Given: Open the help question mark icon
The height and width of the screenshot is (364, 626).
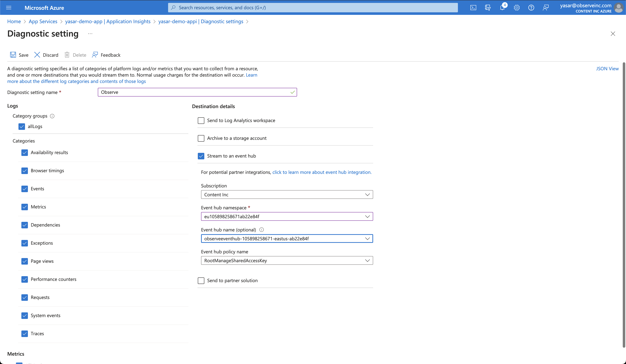Looking at the screenshot, I should [531, 8].
